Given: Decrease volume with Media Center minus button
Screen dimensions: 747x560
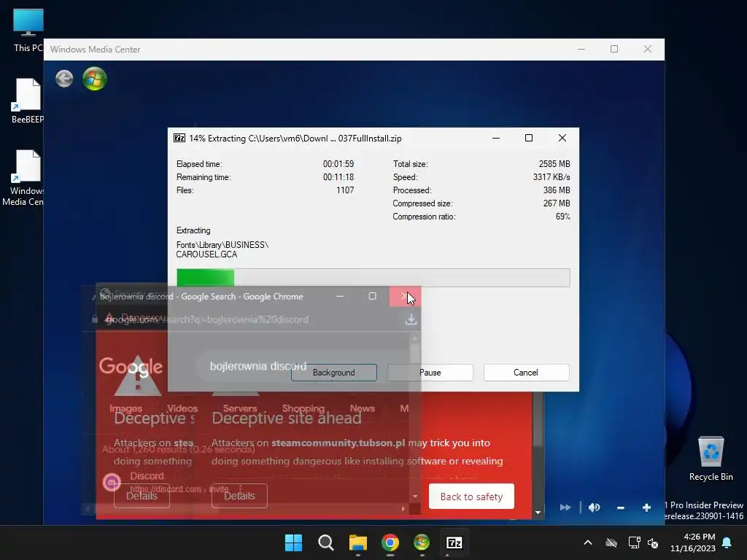Looking at the screenshot, I should [620, 508].
